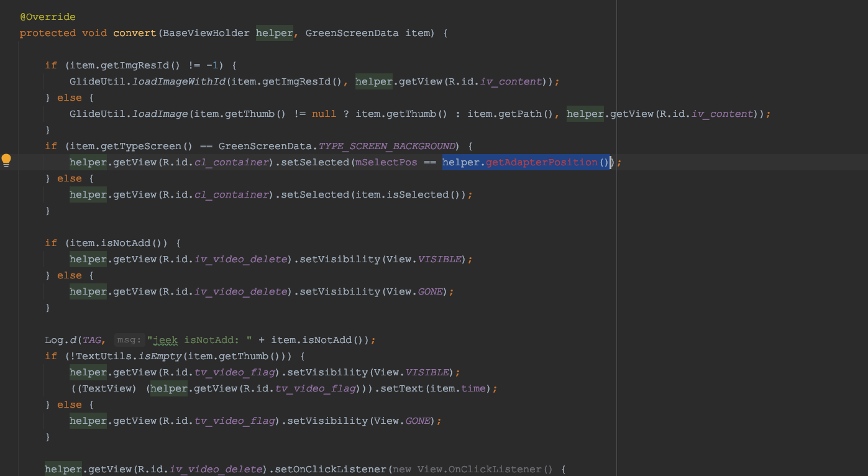Click the 'msg:' parameter hint

130,340
